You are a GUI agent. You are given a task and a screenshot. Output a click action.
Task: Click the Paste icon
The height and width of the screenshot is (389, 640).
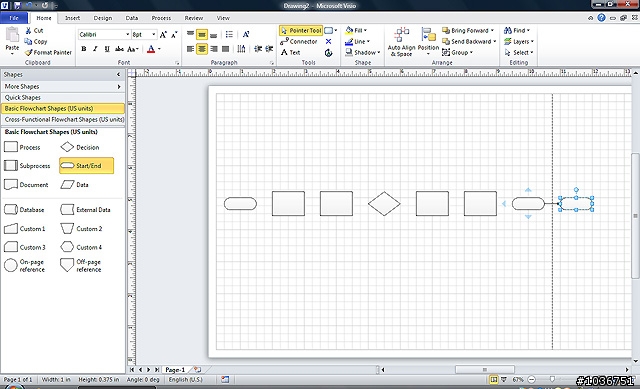point(12,35)
